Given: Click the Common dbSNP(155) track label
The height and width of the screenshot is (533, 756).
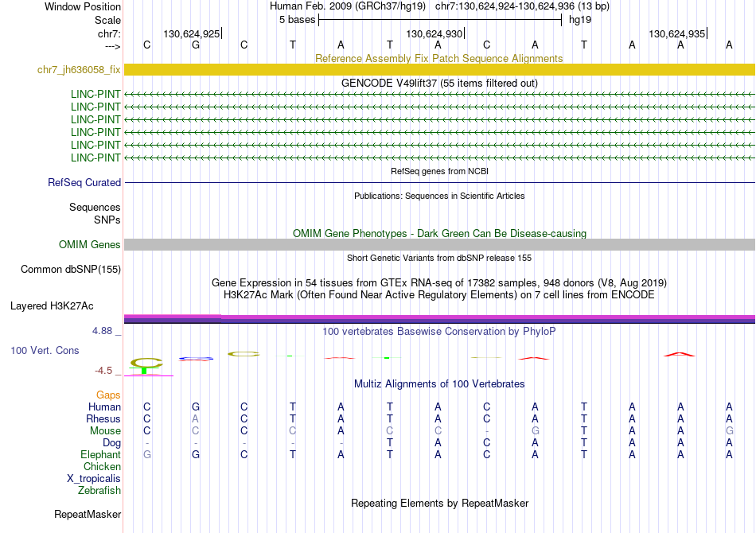Looking at the screenshot, I should coord(70,270).
